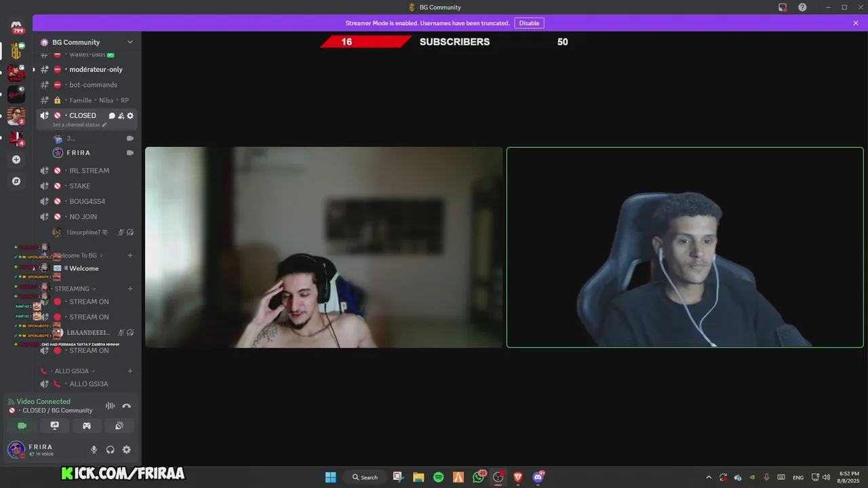Open noise suppression waveform icon
Viewport: 868px width, 488px height.
(110, 406)
